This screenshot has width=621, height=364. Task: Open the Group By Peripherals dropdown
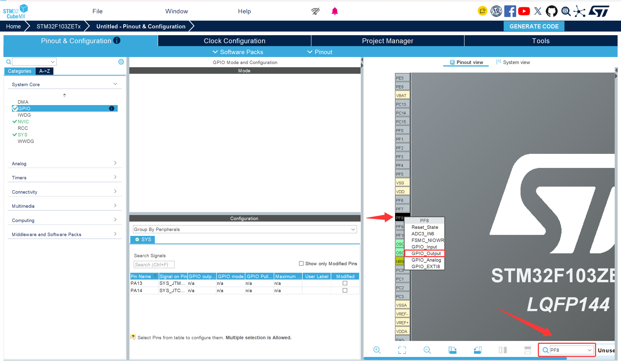coord(245,229)
